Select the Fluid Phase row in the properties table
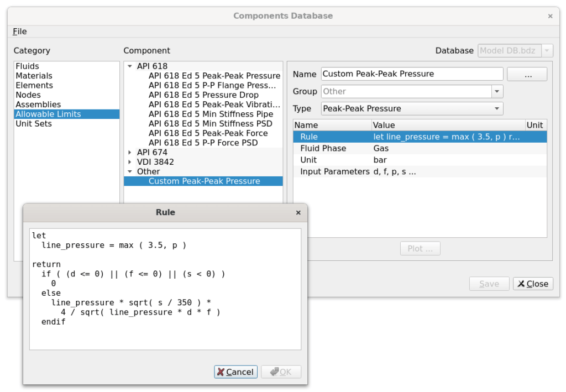566x392 pixels. coord(332,148)
